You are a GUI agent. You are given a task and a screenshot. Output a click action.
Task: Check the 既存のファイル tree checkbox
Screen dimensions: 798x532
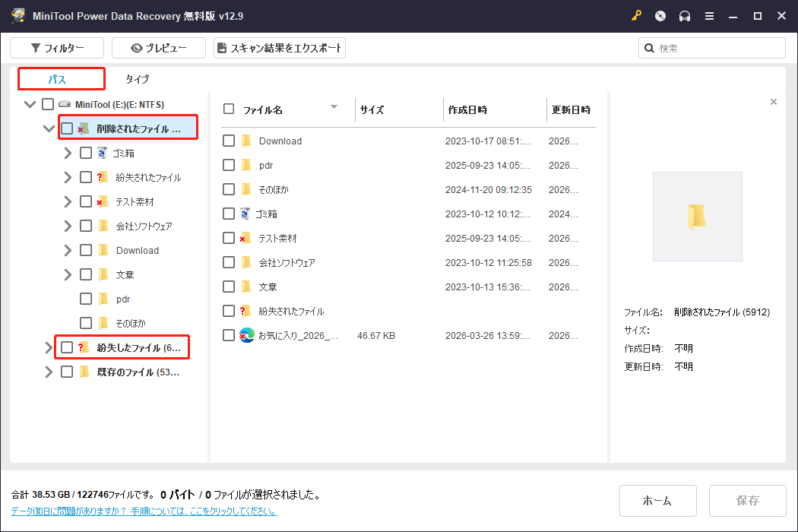coord(67,372)
